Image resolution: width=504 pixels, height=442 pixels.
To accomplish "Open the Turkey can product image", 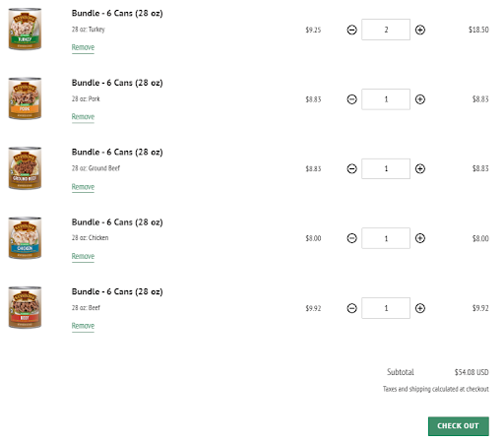I will [x=25, y=29].
